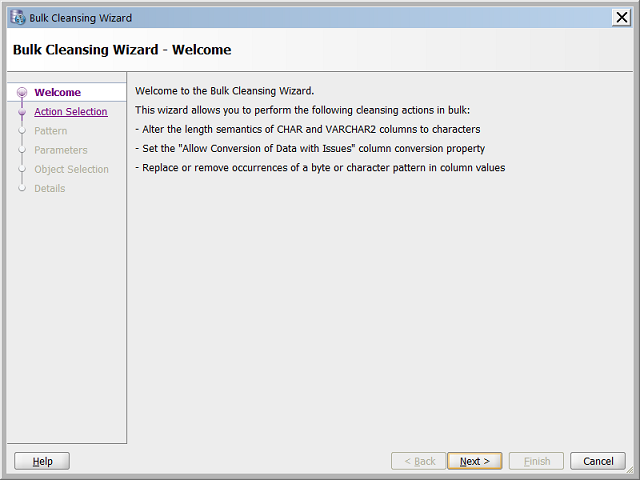Click the Action Selection step bullet icon
The height and width of the screenshot is (480, 640).
tap(22, 112)
